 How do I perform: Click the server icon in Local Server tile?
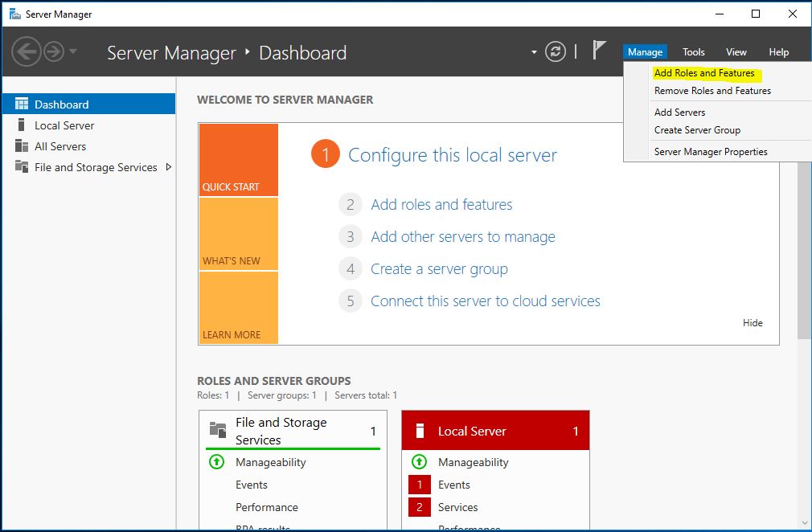420,431
